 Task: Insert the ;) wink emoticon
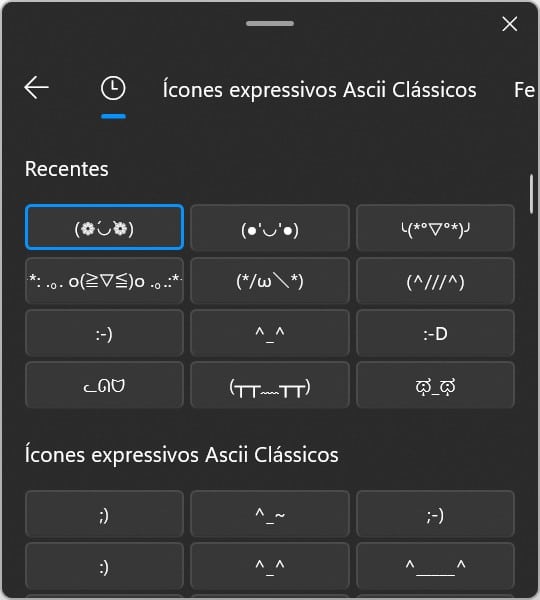click(x=104, y=514)
